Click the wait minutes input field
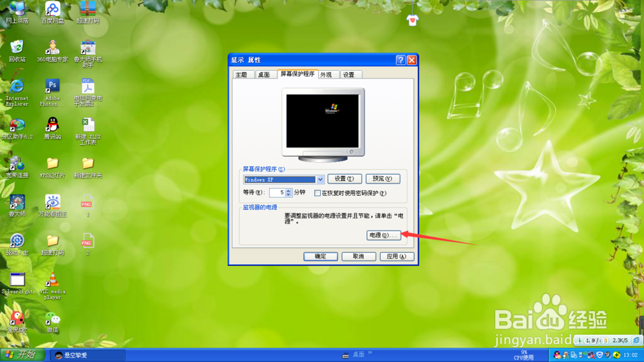The height and width of the screenshot is (362, 644). click(x=277, y=193)
